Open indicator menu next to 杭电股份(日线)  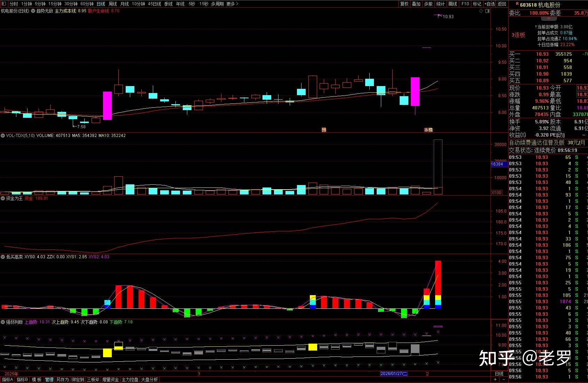(33, 11)
